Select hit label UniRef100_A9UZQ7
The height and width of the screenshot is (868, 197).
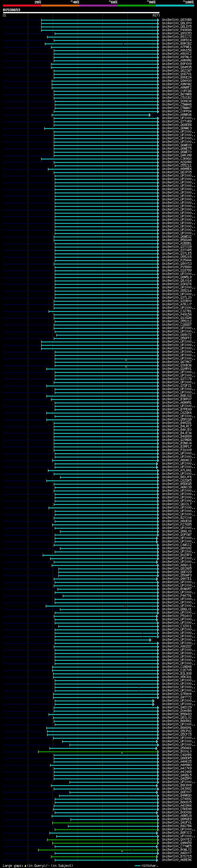point(177,646)
